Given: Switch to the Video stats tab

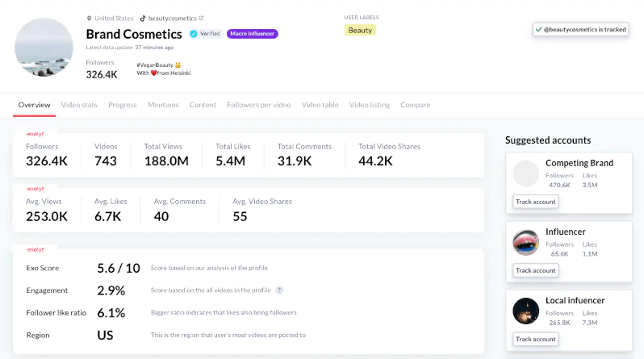Looking at the screenshot, I should pyautogui.click(x=79, y=105).
